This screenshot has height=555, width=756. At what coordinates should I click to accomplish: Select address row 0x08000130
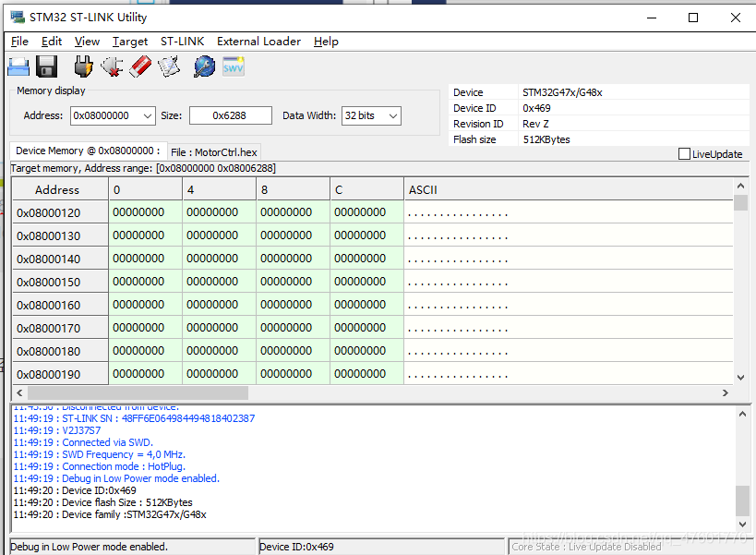point(60,235)
